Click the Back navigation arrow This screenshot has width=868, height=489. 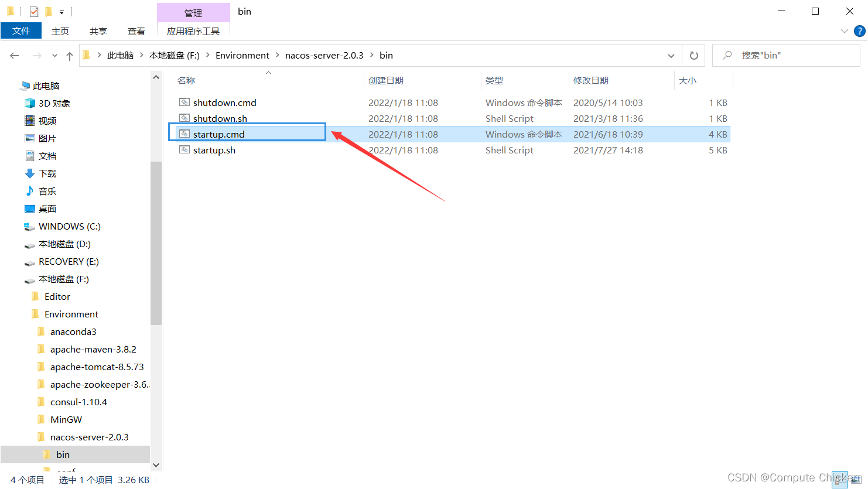(x=15, y=56)
